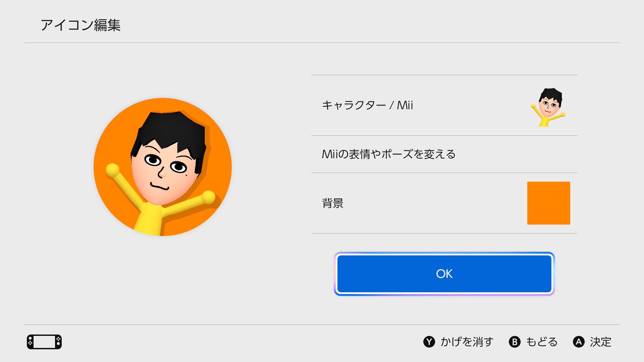This screenshot has height=362, width=644.
Task: Confirm with the blue OK button
Action: 444,274
